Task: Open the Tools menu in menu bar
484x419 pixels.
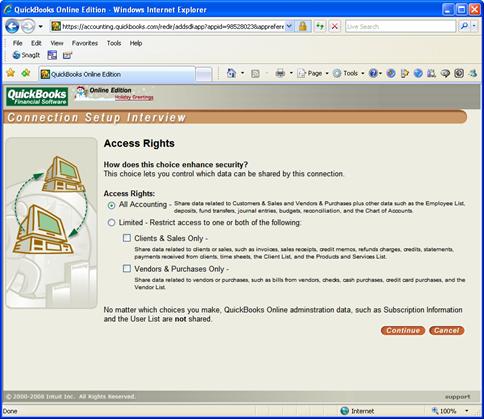Action: coord(114,43)
